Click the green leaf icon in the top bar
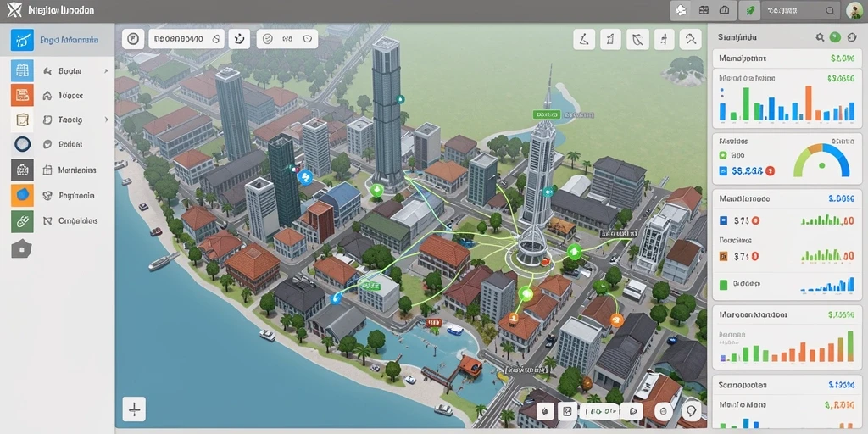This screenshot has height=434, width=868. coord(751,10)
